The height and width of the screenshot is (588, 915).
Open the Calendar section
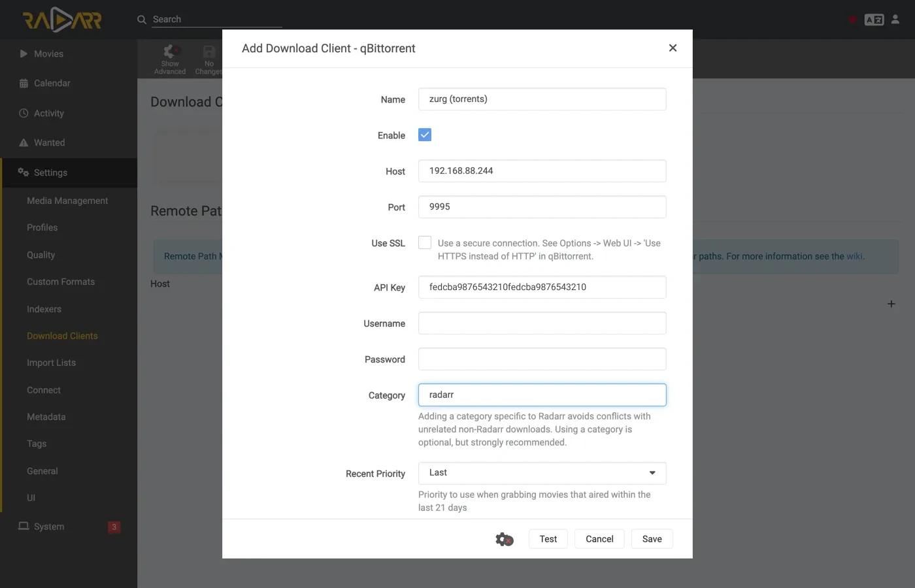[x=69, y=83]
